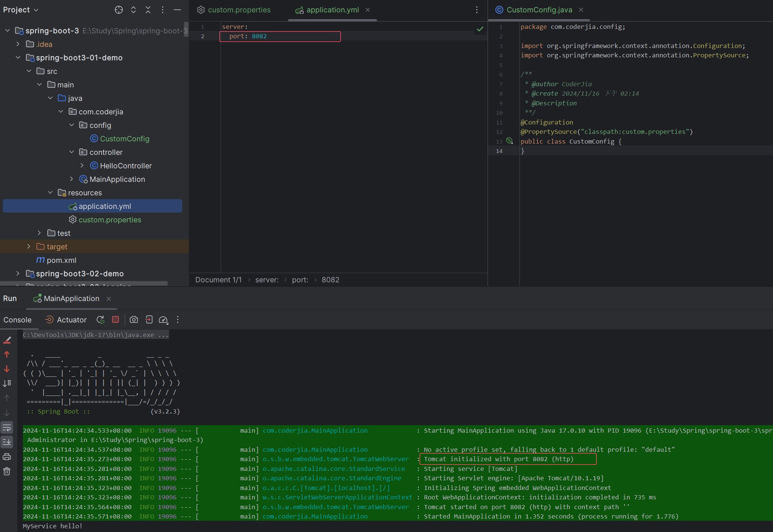Viewport: 773px width, 532px height.
Task: Click the exit/redirect icon in Run toolbar
Action: (x=149, y=320)
